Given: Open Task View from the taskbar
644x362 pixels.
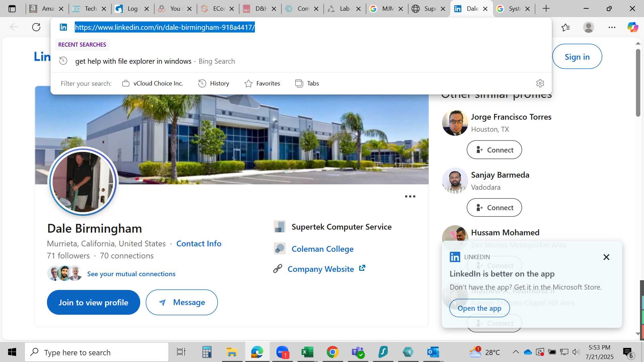Looking at the screenshot, I should coord(181,352).
